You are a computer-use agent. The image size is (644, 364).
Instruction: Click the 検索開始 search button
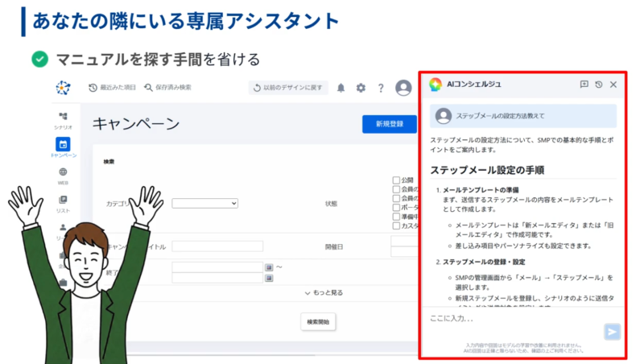[318, 321]
